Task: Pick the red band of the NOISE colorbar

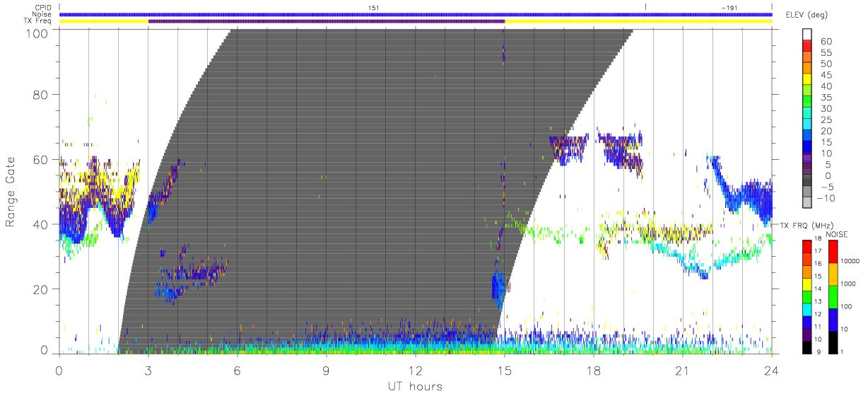Action: click(x=835, y=252)
